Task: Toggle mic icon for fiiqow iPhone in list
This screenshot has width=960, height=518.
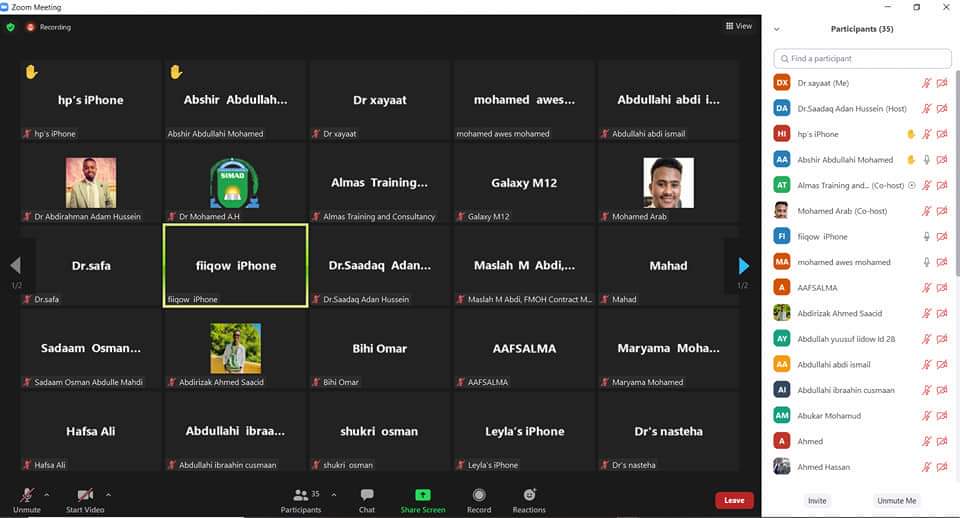Action: click(926, 236)
